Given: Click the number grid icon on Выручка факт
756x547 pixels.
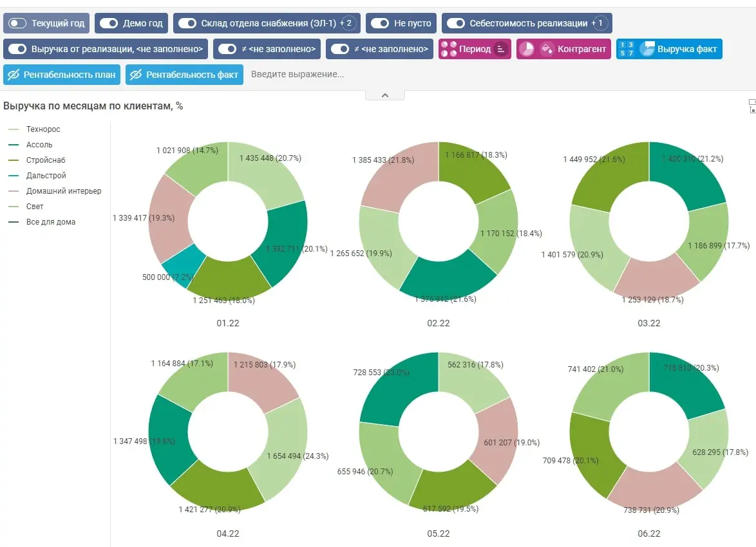Looking at the screenshot, I should [x=627, y=49].
